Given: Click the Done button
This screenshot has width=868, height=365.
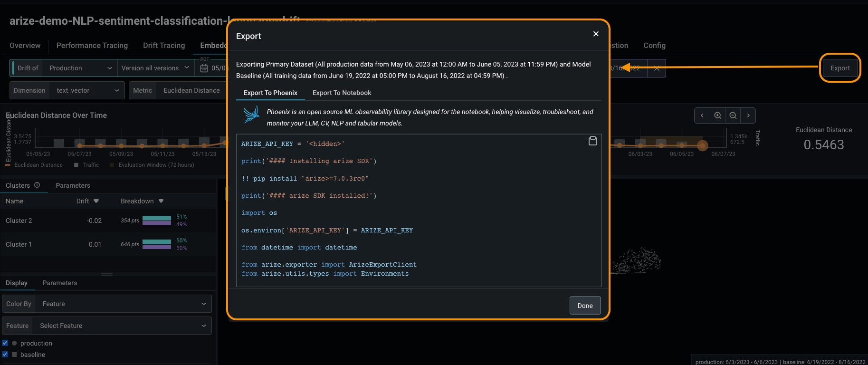Looking at the screenshot, I should click(585, 306).
